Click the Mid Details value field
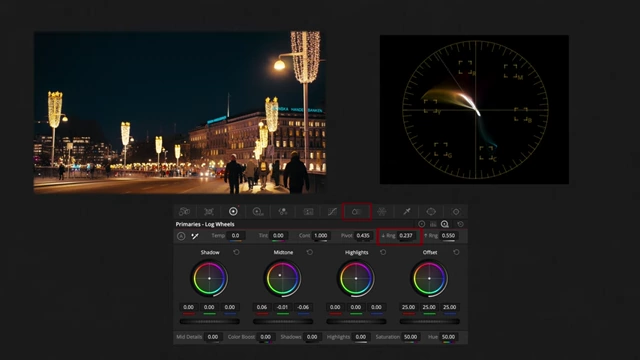Screen dimensions: 640x360 pos(213,337)
